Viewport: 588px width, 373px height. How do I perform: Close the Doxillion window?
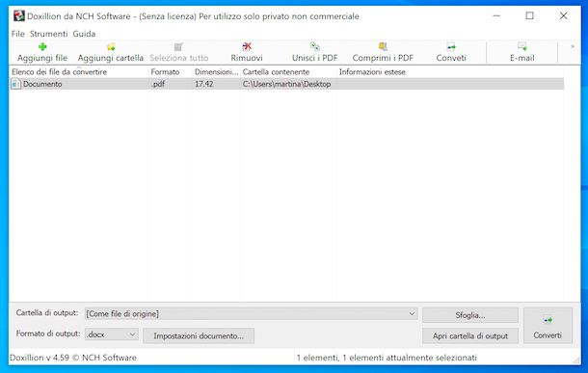(x=563, y=15)
